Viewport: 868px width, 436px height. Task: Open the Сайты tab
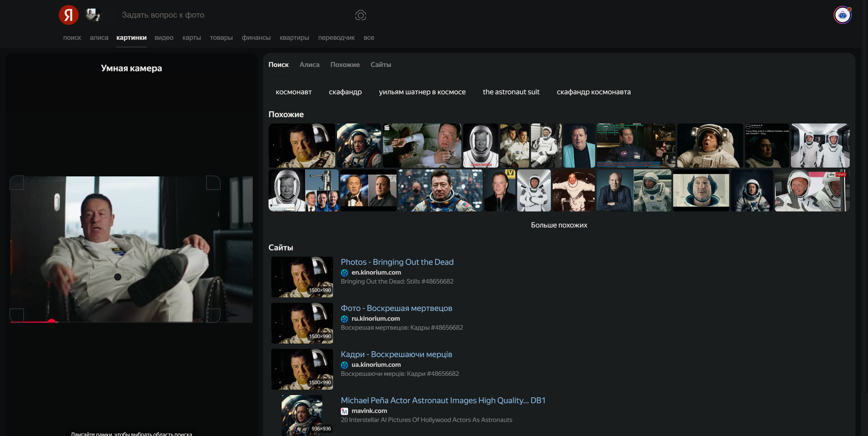tap(380, 64)
